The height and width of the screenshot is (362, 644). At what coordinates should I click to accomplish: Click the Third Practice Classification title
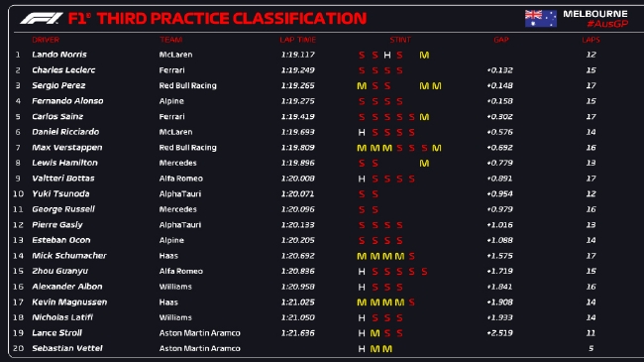[x=232, y=18]
